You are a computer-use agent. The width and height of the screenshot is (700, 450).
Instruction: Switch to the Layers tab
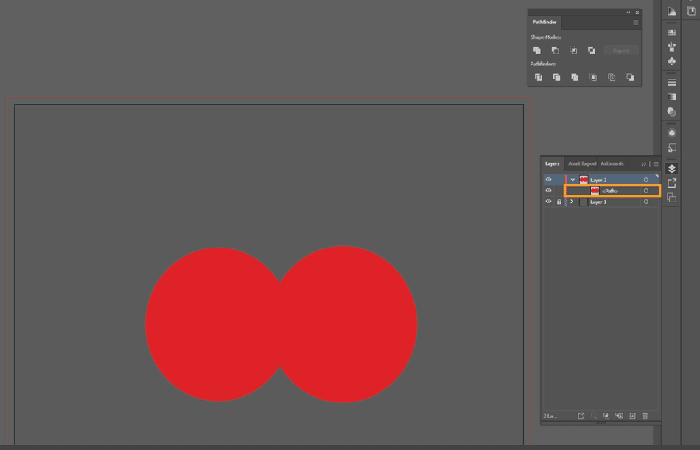click(552, 164)
